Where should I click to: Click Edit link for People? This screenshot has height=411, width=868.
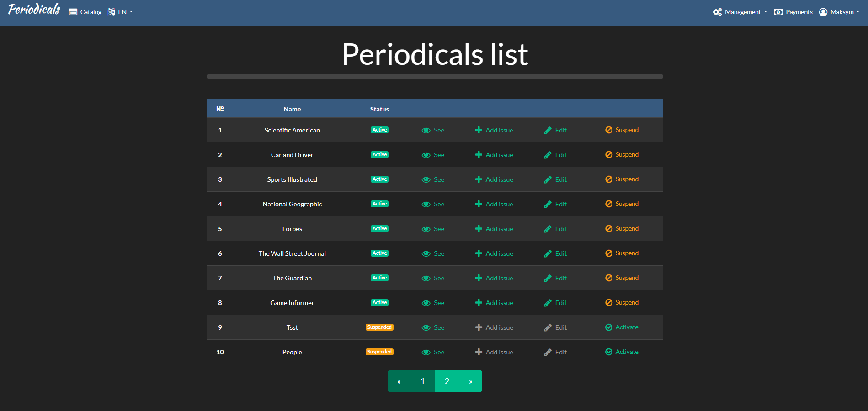(555, 352)
